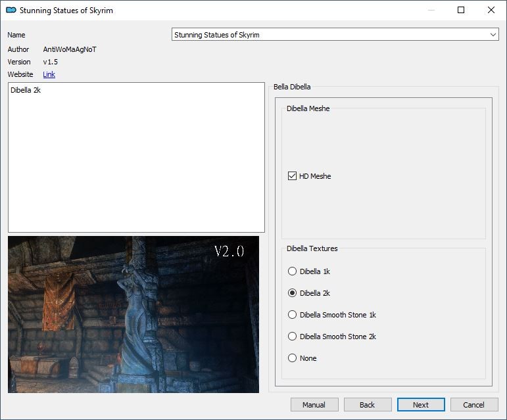Viewport: 507px width, 420px height.
Task: Proceed with the Next button
Action: pyautogui.click(x=421, y=405)
